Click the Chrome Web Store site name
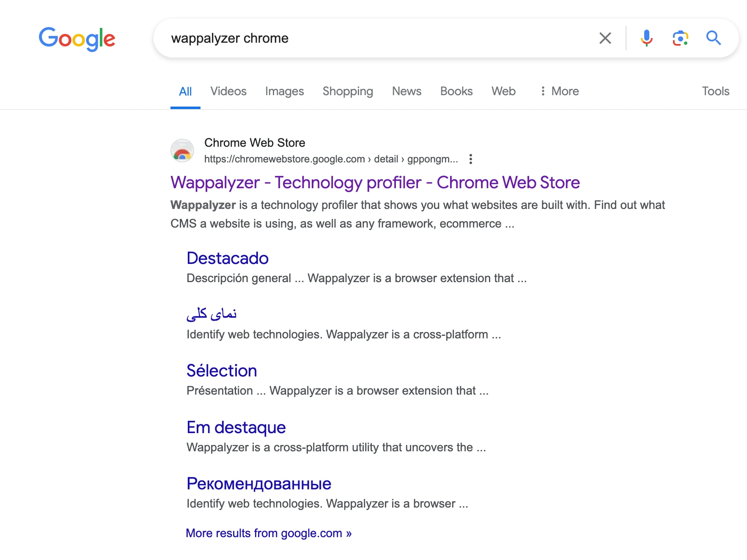Viewport: 747px width, 560px height. [255, 143]
